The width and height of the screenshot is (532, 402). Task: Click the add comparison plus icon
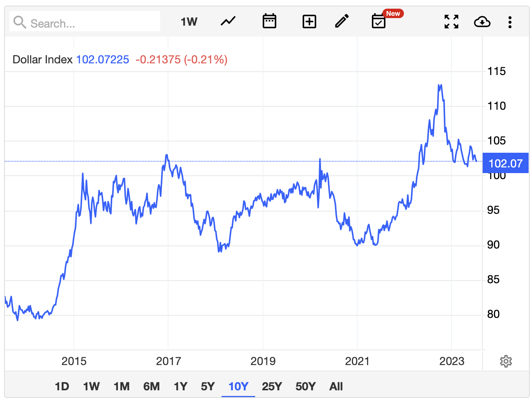coord(309,21)
